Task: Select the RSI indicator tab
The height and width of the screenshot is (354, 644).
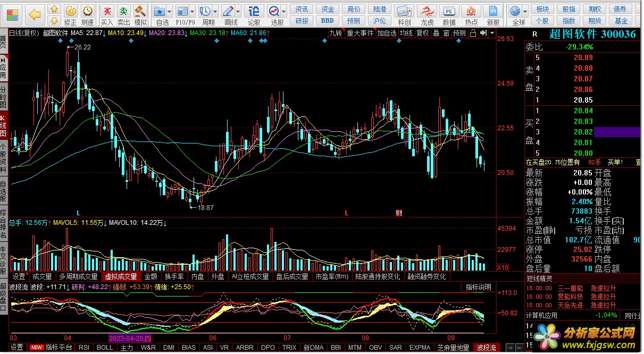Action: (x=84, y=348)
